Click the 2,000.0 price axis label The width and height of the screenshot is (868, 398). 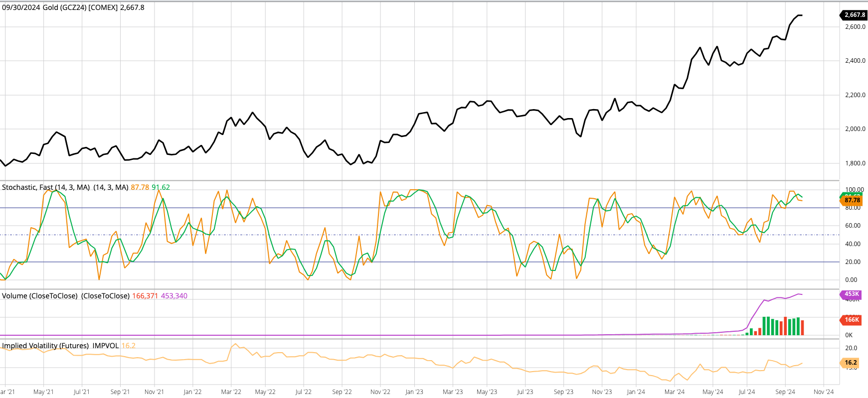tap(855, 129)
